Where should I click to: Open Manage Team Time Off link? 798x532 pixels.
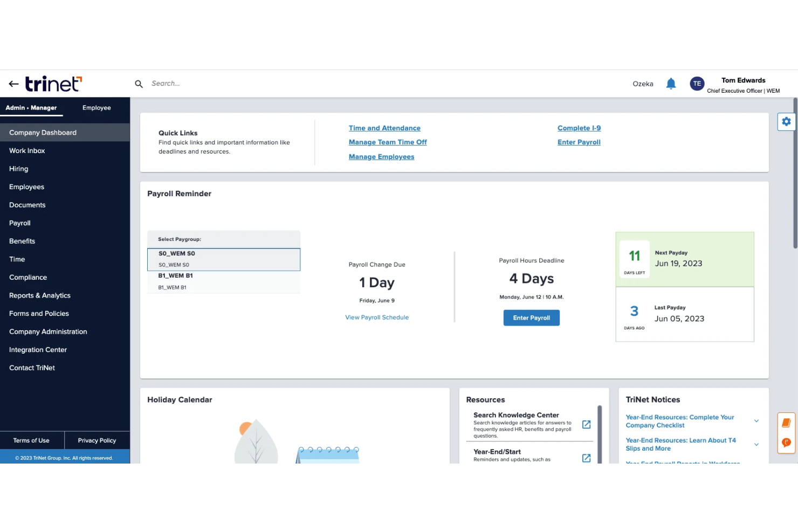(388, 142)
